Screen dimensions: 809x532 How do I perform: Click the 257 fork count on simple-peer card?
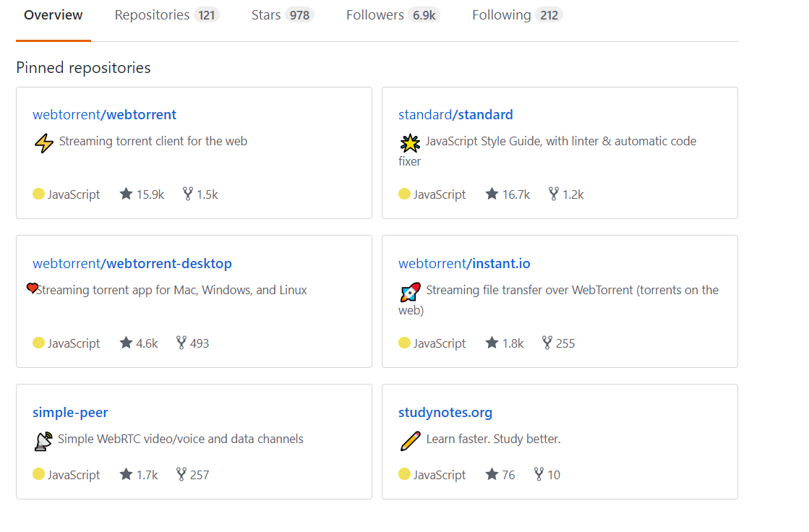[x=199, y=475]
